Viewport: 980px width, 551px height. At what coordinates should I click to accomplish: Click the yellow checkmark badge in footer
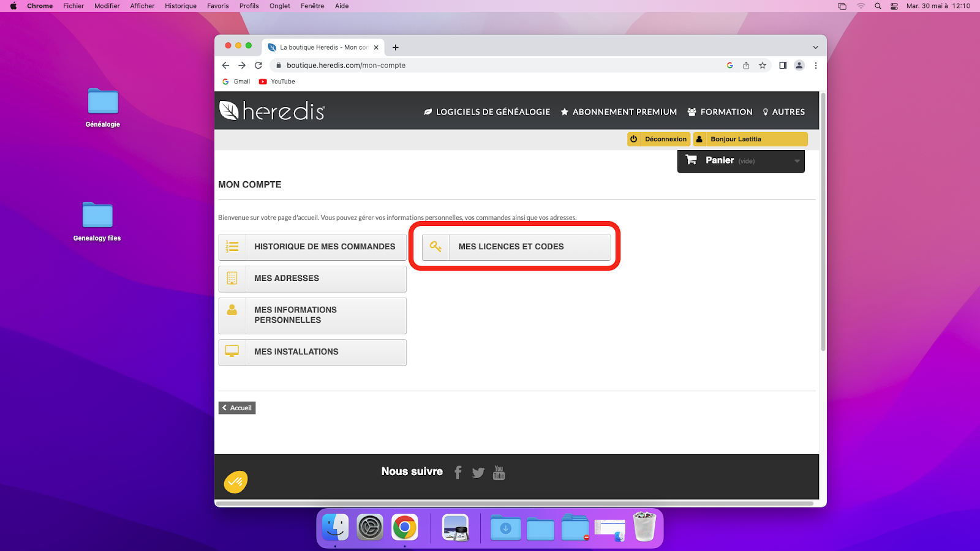[236, 482]
